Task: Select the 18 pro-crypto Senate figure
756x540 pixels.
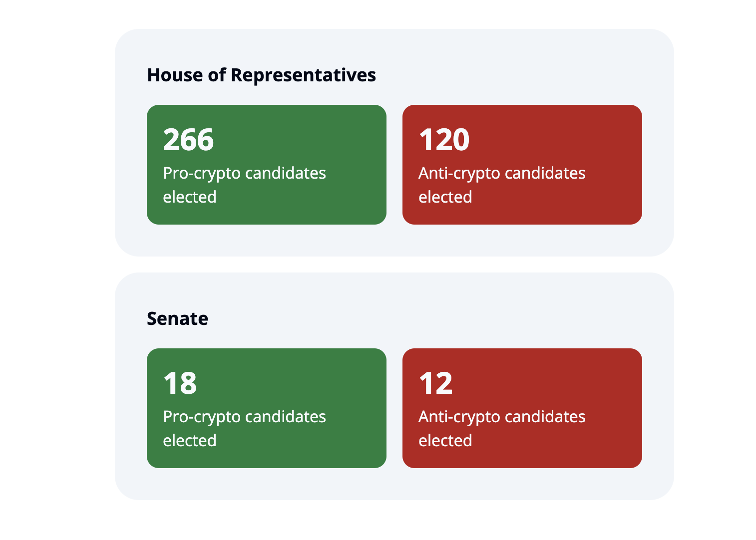Action: pyautogui.click(x=180, y=383)
